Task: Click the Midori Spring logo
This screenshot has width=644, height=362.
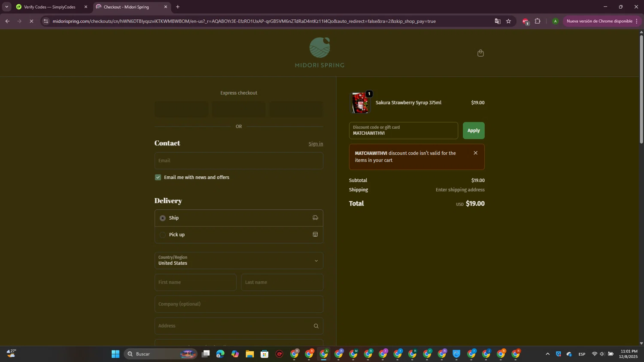Action: click(x=319, y=52)
